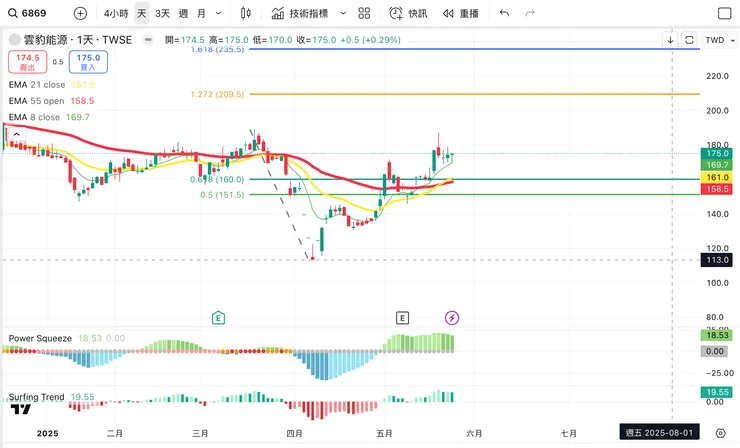Open chart settings gear on the time axis
The image size is (740, 448).
(720, 433)
